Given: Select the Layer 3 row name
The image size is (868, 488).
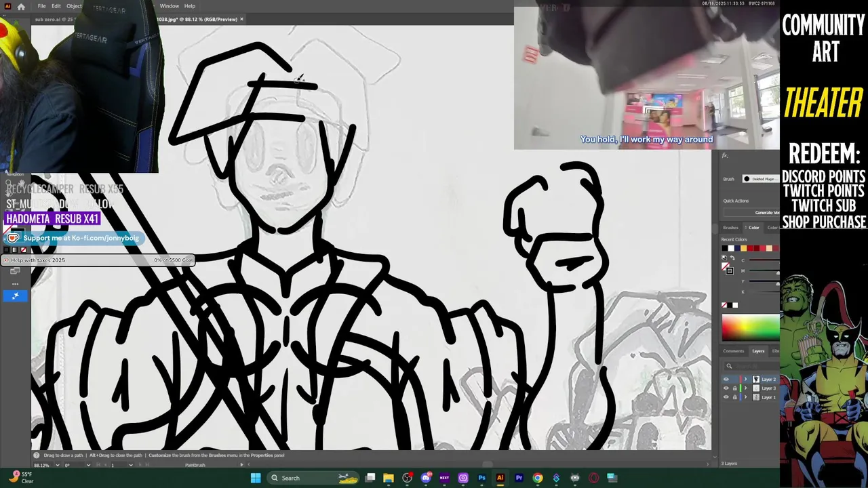Looking at the screenshot, I should pos(769,388).
